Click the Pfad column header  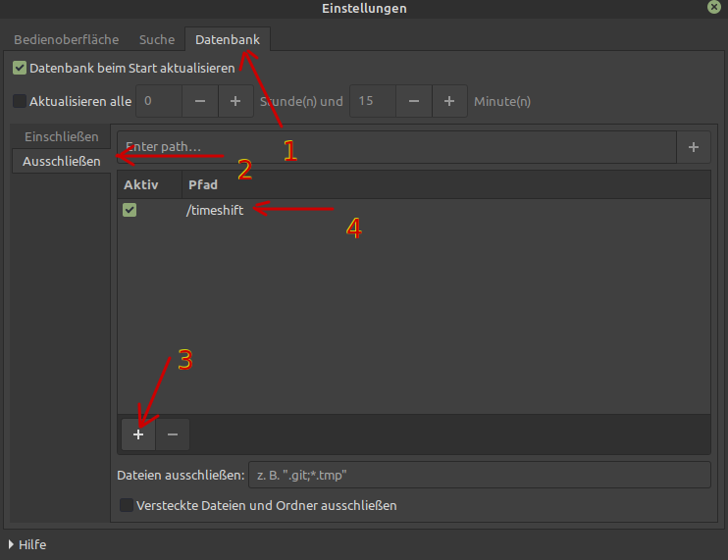(446, 184)
